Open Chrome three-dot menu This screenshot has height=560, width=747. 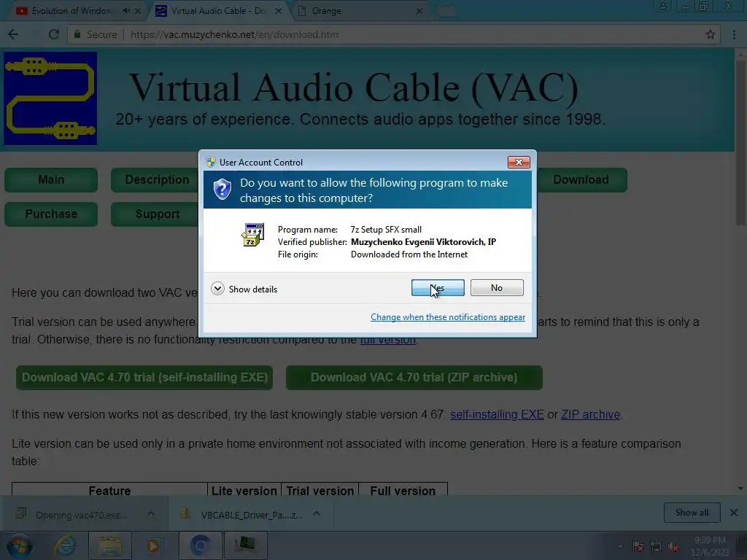(734, 34)
